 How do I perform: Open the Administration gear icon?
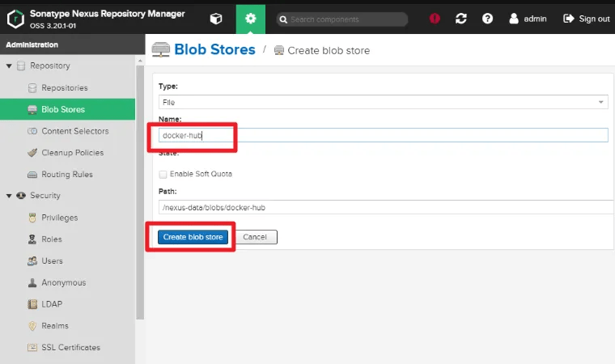coord(250,19)
